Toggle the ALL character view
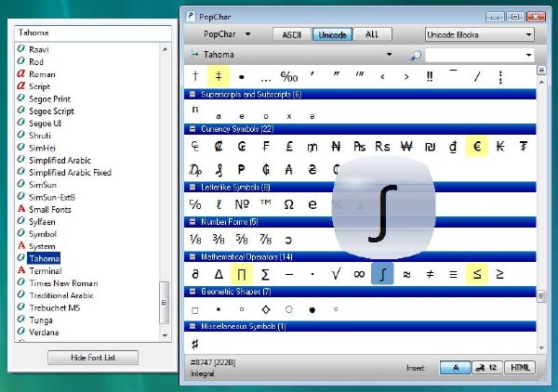The height and width of the screenshot is (392, 558). pos(372,34)
